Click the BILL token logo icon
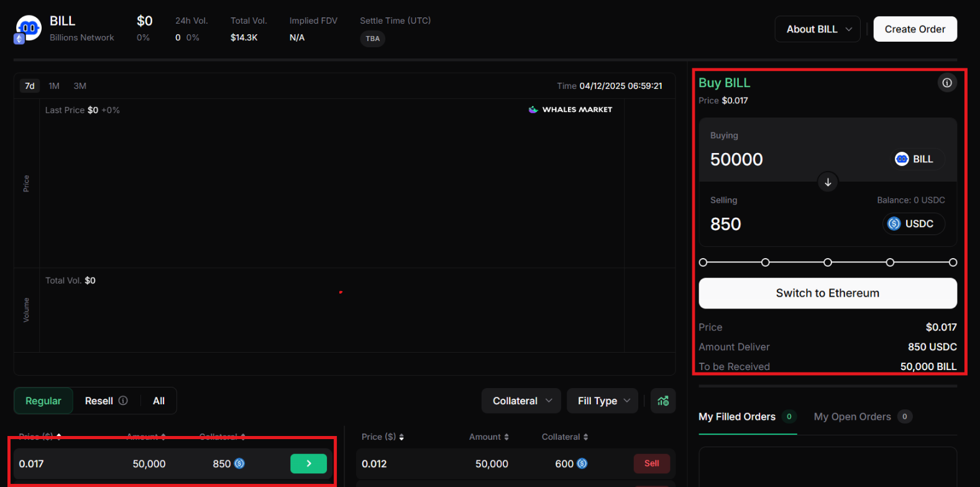Screen dimensions: 980x487 point(28,29)
